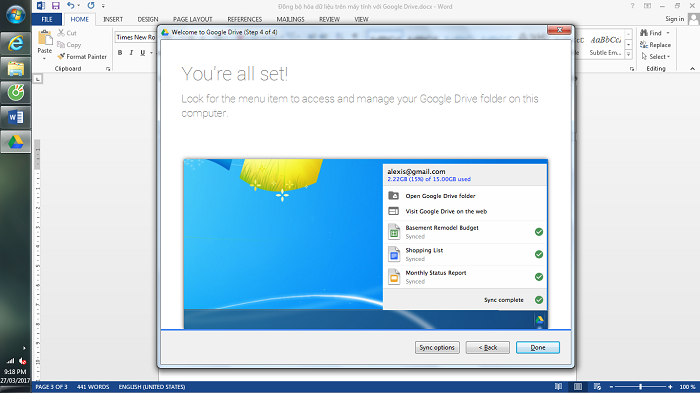Toggle Italic formatting
The height and width of the screenshot is (393, 700).
(x=131, y=53)
